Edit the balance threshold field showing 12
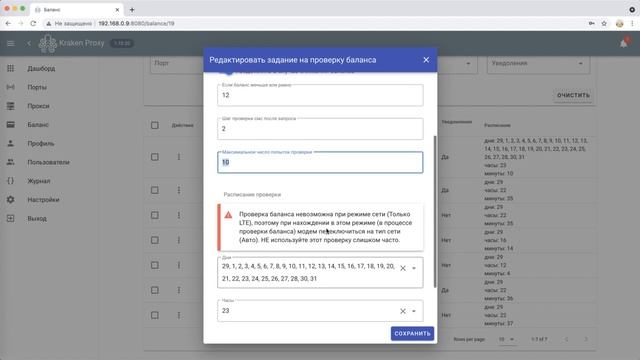Image resolution: width=640 pixels, height=360 pixels. pos(320,95)
